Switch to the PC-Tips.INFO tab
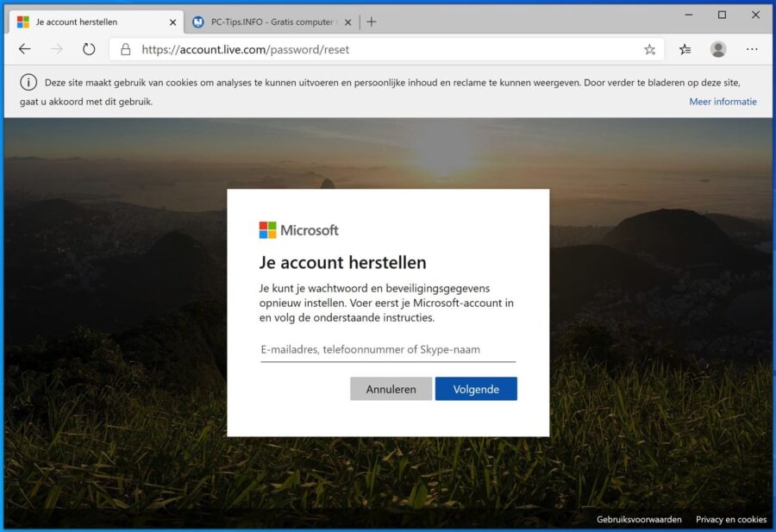This screenshot has width=776, height=532. pyautogui.click(x=267, y=22)
